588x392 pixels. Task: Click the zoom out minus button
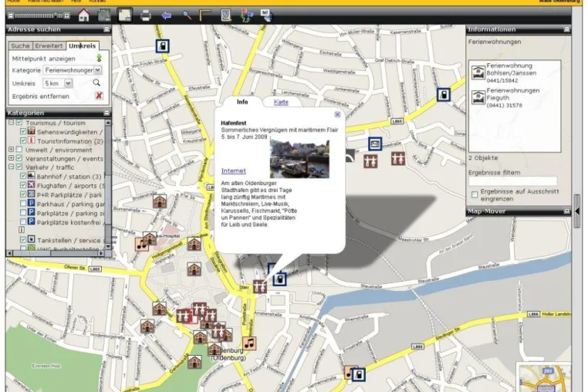pyautogui.click(x=11, y=15)
